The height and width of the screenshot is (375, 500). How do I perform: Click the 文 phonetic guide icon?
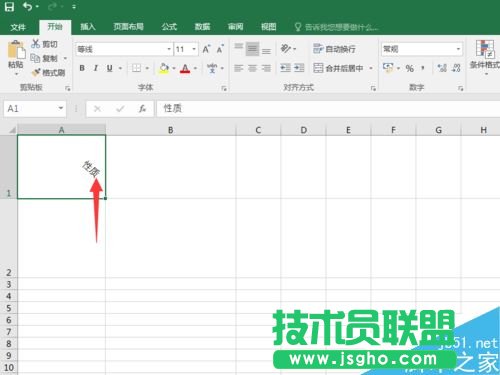pyautogui.click(x=212, y=68)
